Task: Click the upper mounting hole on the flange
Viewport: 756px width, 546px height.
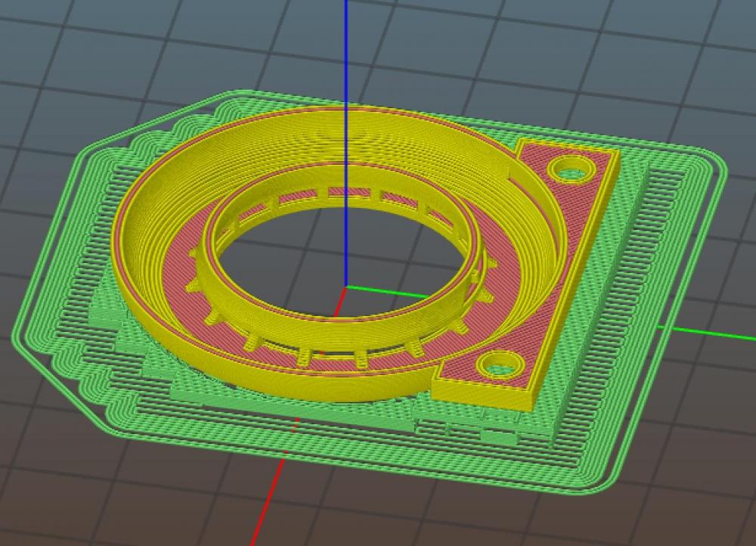Action: click(572, 169)
